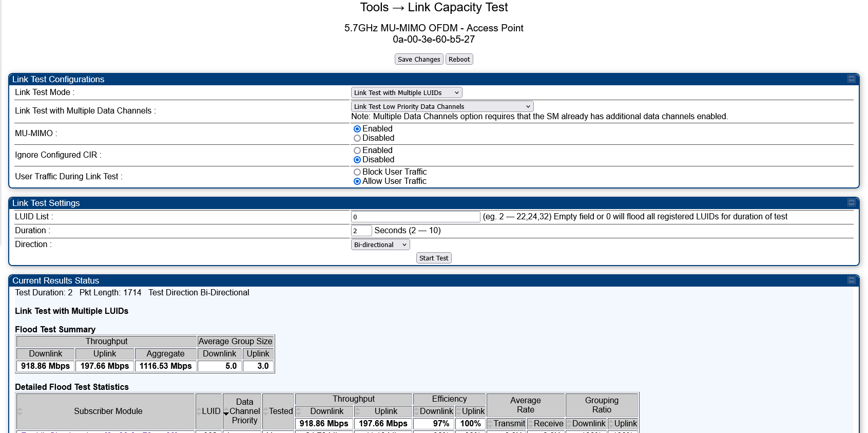Screen dimensions: 868x433
Task: Open the Link Test Mode dropdown
Action: pyautogui.click(x=407, y=92)
